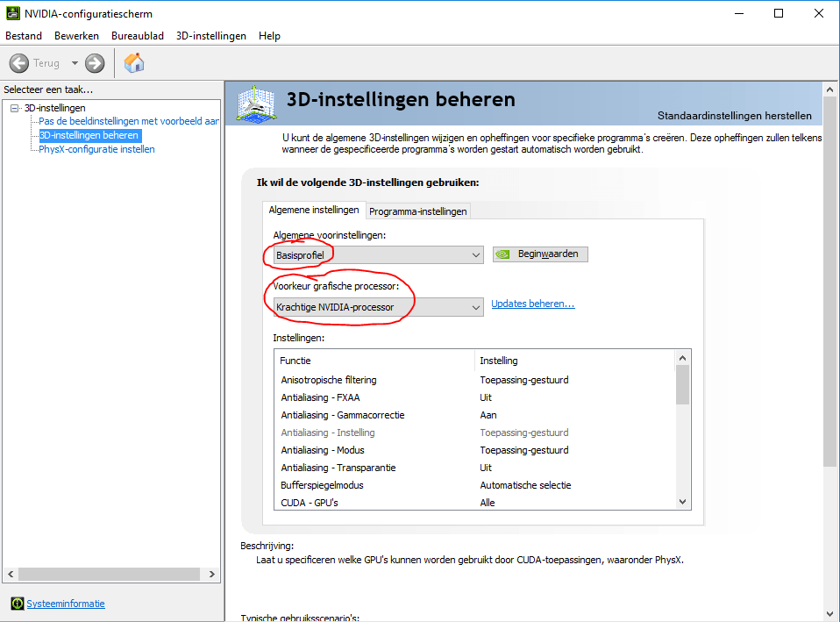Select Pas de beeldinstellingen met voorbeeld aan

coord(129,121)
